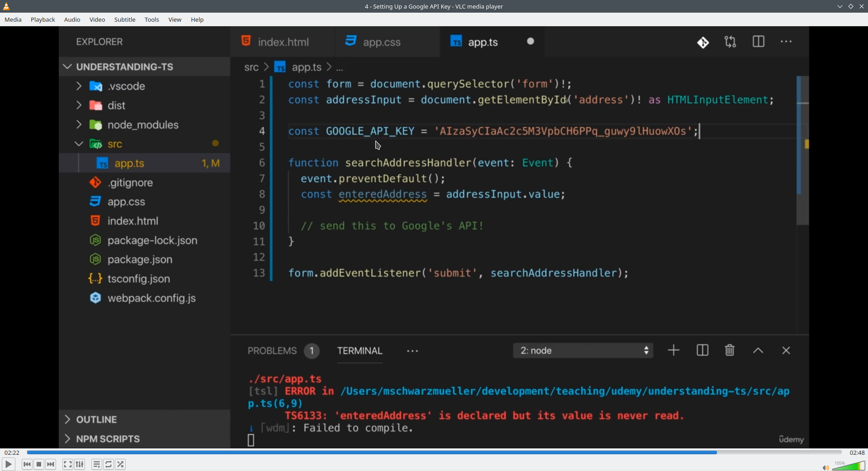Skip to previous media in VLC

[27, 464]
